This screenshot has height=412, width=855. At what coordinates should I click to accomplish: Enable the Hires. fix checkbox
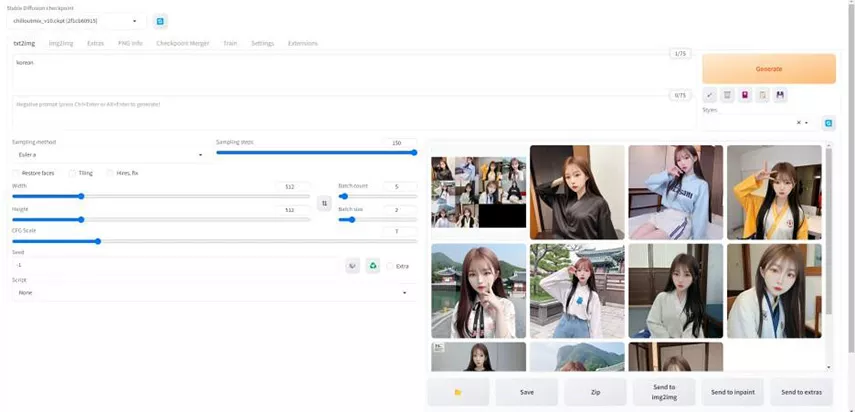109,173
